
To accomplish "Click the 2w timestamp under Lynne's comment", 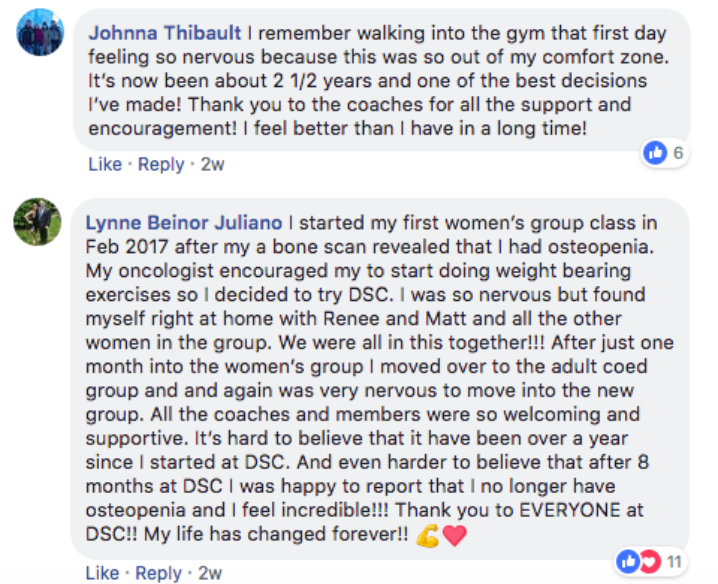I will click(210, 573).
